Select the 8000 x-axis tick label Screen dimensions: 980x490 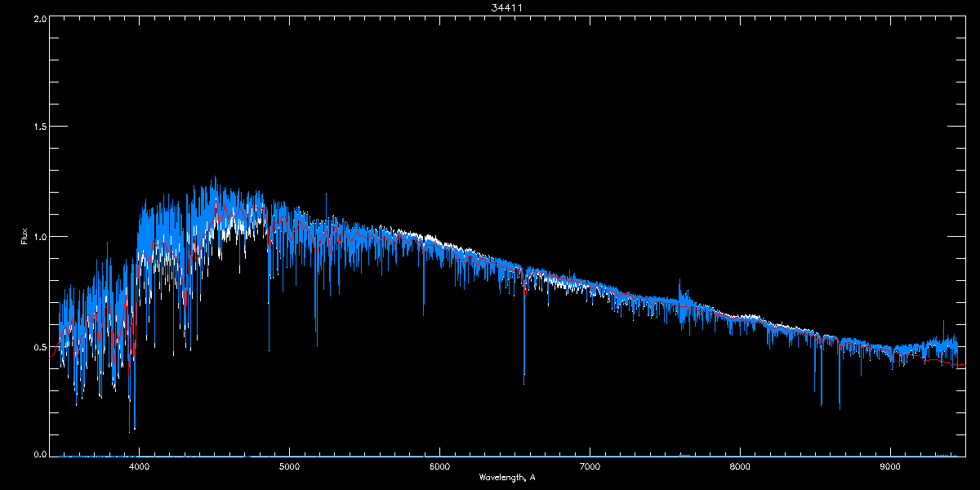point(740,467)
